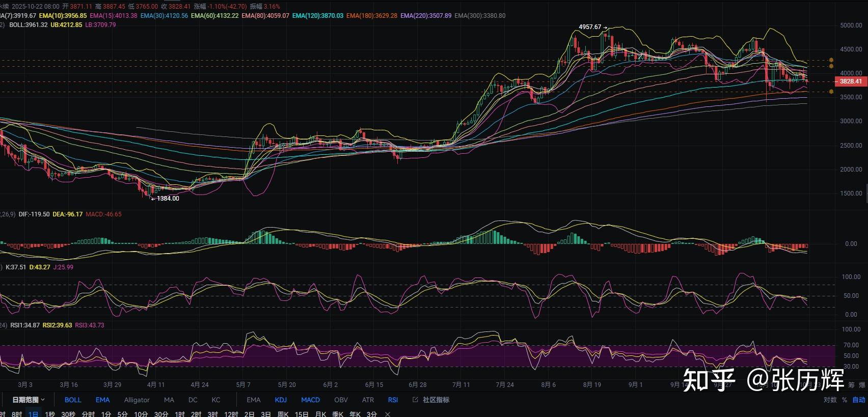The image size is (868, 417).
Task: Click the 爆 liquidation icon
Action: (862, 385)
